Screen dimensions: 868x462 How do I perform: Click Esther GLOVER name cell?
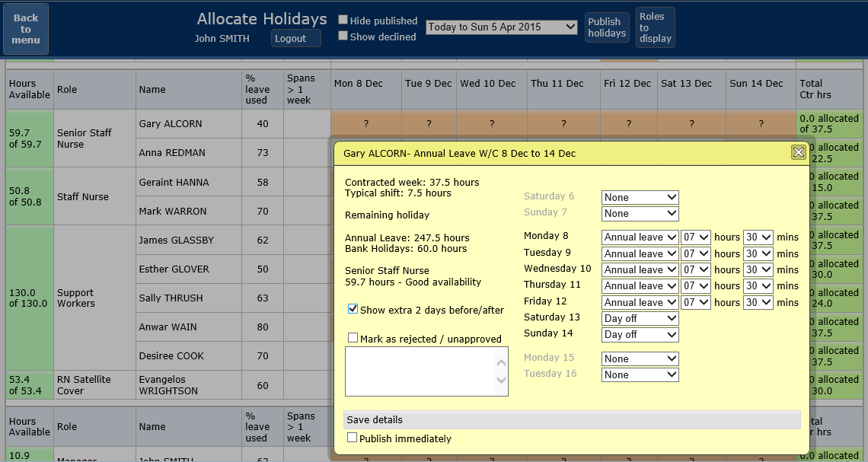coord(189,269)
